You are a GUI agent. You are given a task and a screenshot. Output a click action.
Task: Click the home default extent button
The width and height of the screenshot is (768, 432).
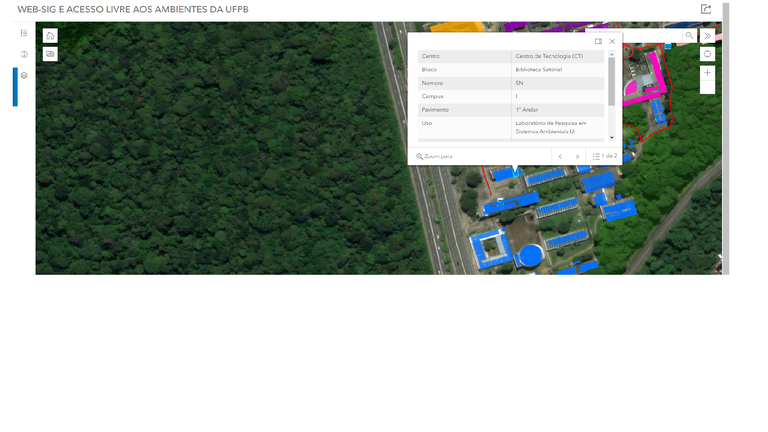[x=50, y=35]
